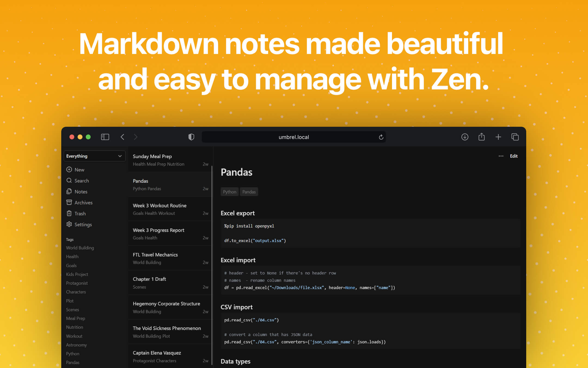Toggle the Pandas tag chip
Image resolution: width=588 pixels, height=368 pixels.
coord(249,192)
